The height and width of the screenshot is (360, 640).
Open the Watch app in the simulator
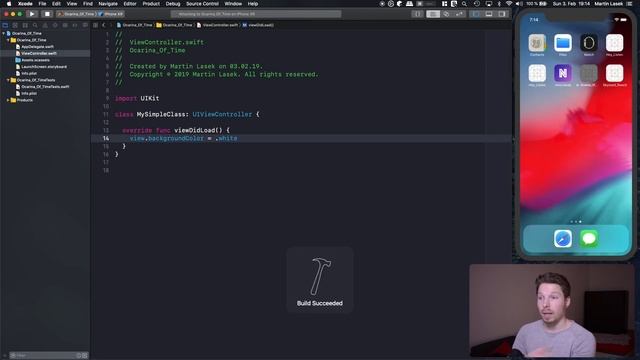point(589,43)
